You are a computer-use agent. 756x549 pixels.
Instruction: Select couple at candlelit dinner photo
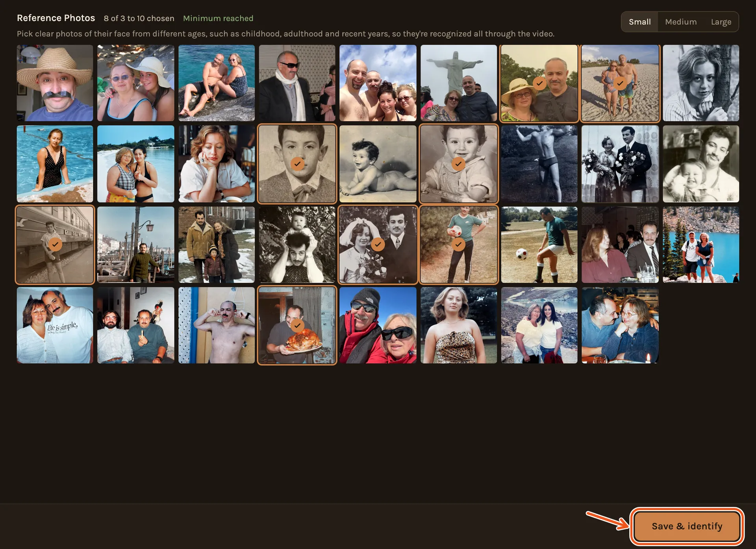(620, 325)
